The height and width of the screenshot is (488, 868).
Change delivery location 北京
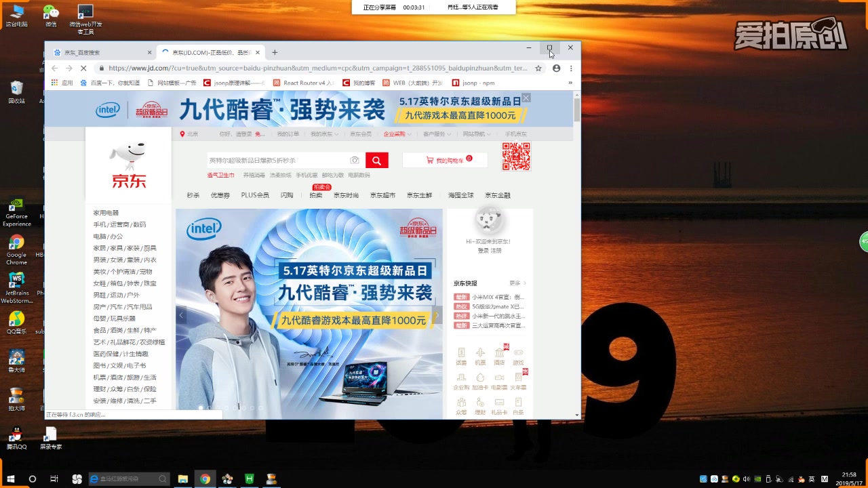point(189,134)
